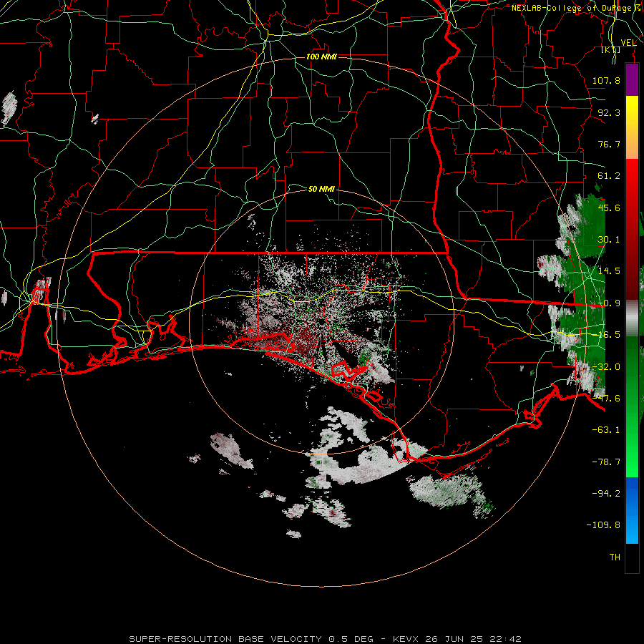Viewport: 644px width, 644px height.
Task: Pick the yellow-orange segment of the color bar
Action: pos(632,127)
